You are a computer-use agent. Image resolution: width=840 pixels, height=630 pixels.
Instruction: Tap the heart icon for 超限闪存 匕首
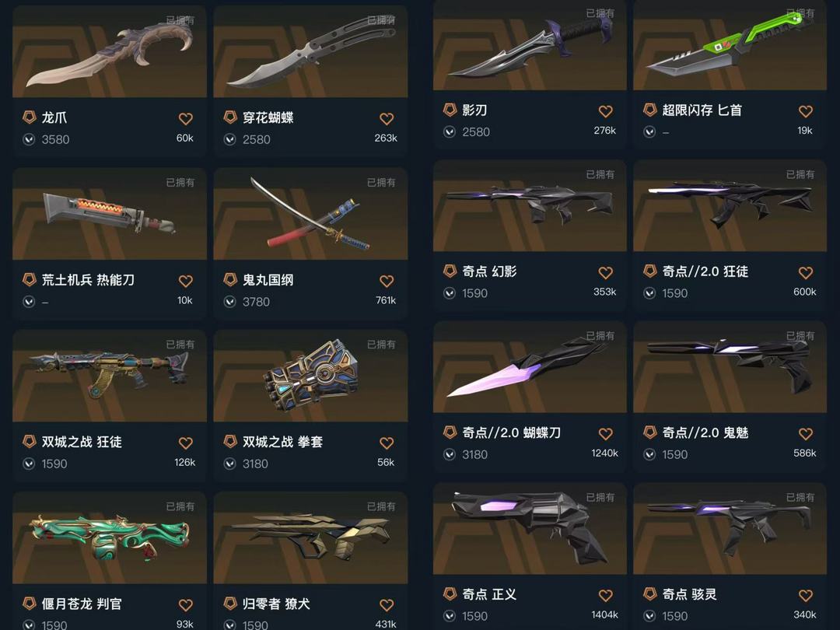806,111
